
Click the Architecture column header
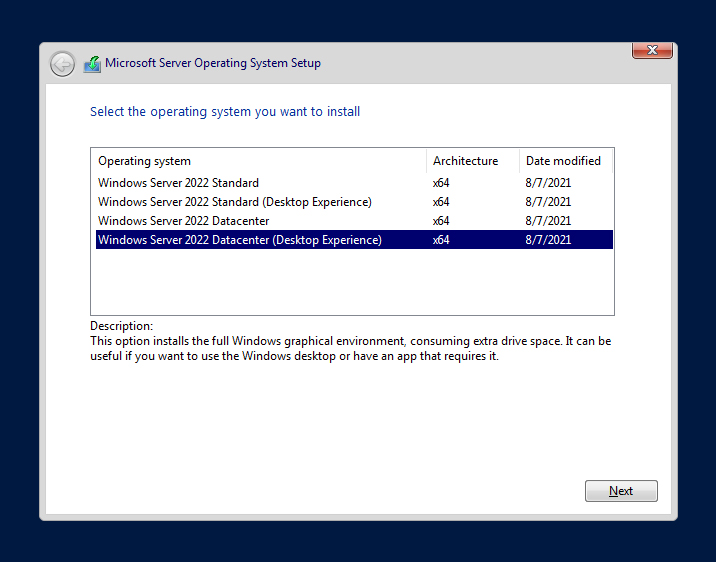click(x=473, y=161)
